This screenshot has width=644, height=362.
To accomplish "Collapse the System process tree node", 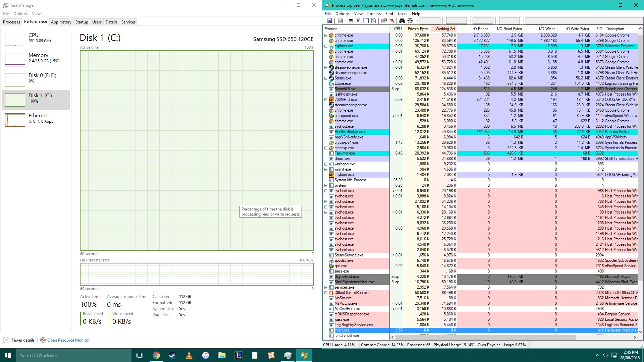I will (326, 185).
